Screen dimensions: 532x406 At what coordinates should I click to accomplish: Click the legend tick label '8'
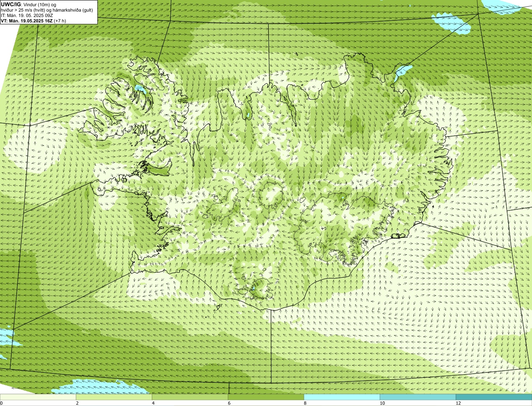[305, 403]
